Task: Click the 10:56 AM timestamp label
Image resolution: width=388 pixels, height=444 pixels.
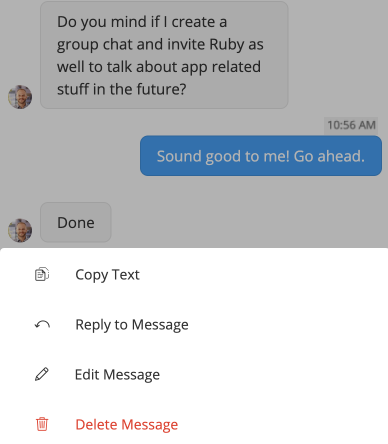Action: click(x=351, y=125)
